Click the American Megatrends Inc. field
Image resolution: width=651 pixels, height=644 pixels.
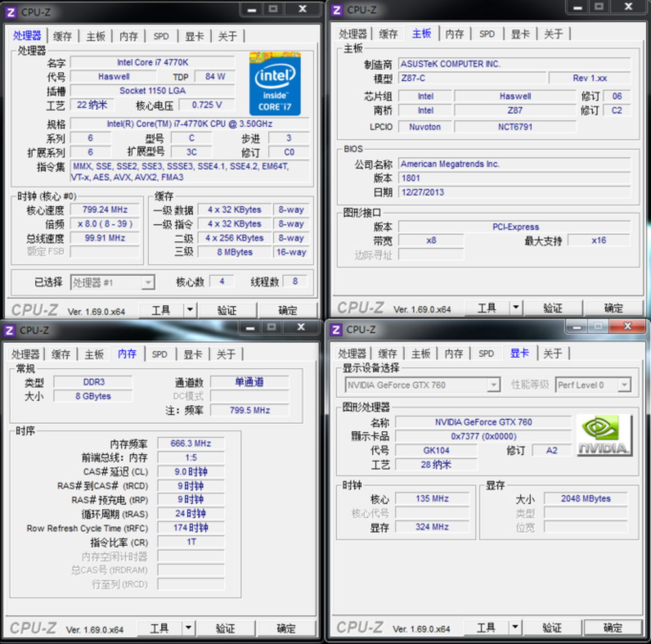[x=514, y=164]
